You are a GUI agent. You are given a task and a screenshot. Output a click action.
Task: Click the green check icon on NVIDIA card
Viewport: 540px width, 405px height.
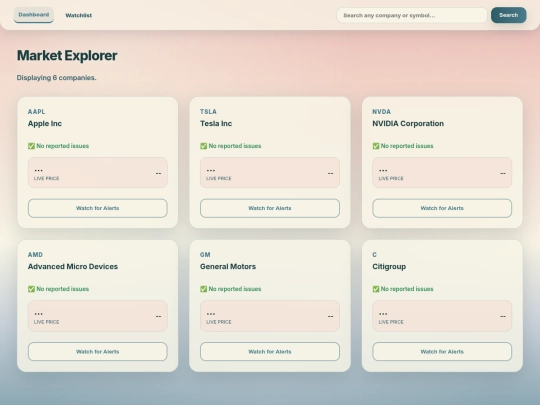click(376, 146)
